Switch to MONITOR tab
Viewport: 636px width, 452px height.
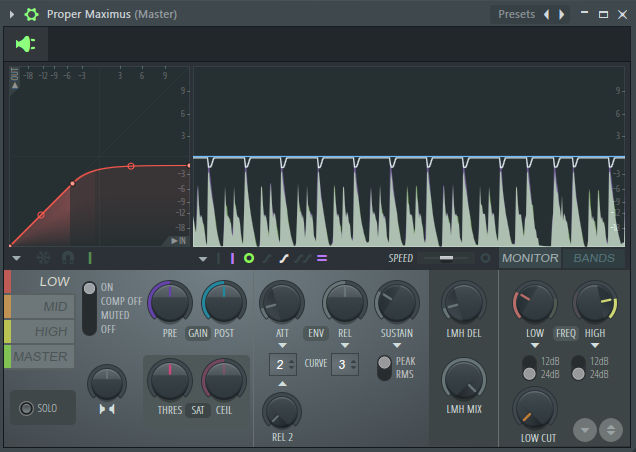[x=530, y=258]
